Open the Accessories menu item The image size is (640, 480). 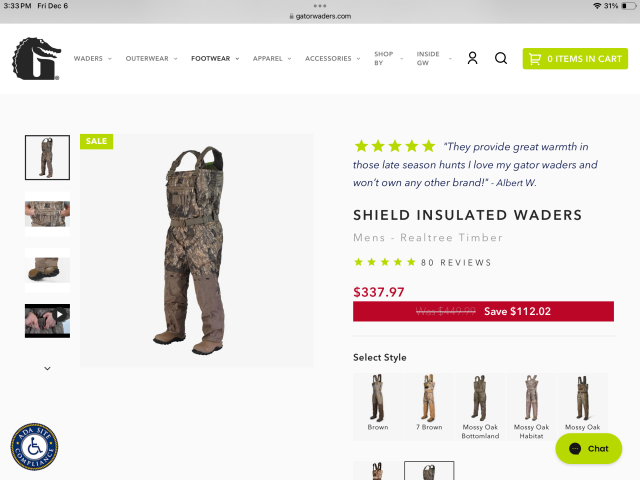point(333,59)
